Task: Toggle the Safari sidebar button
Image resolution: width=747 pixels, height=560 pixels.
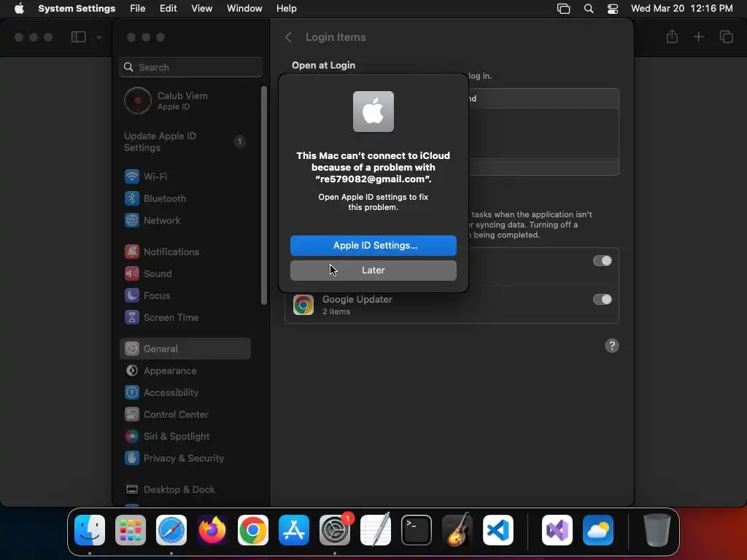Action: pyautogui.click(x=78, y=37)
